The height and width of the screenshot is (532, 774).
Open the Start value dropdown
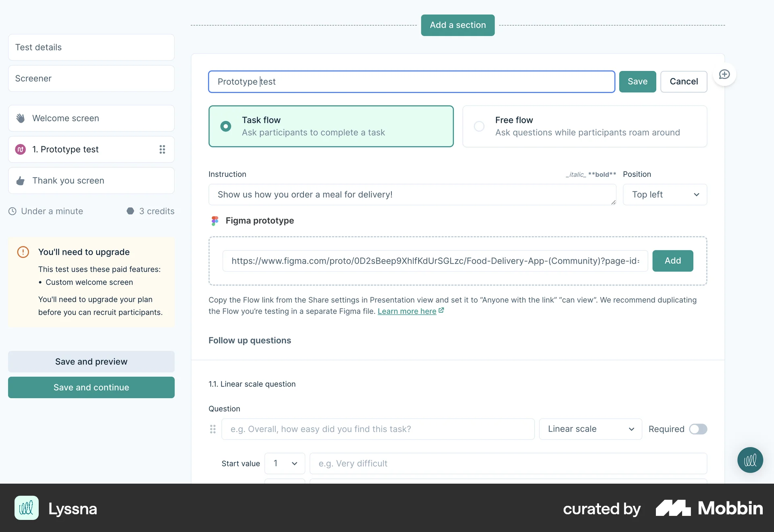point(285,463)
